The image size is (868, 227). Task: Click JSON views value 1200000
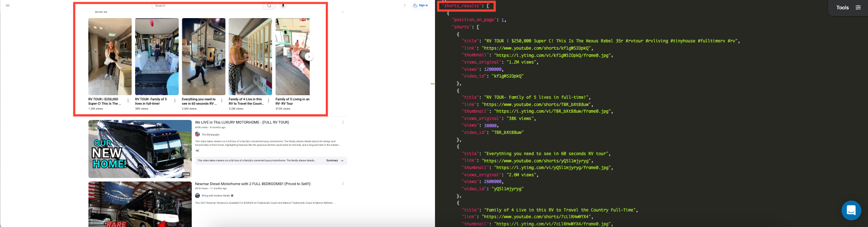pyautogui.click(x=491, y=69)
